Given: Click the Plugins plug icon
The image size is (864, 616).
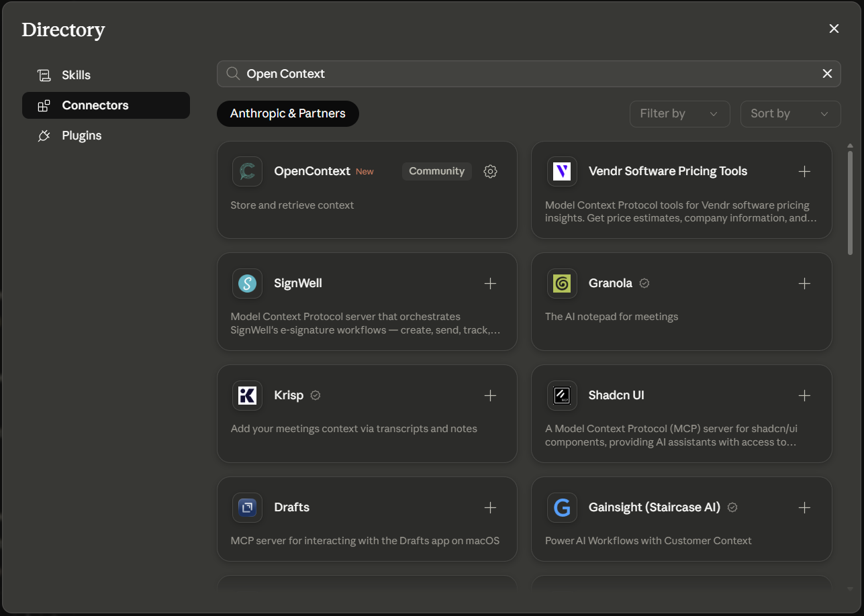Looking at the screenshot, I should click(x=44, y=136).
